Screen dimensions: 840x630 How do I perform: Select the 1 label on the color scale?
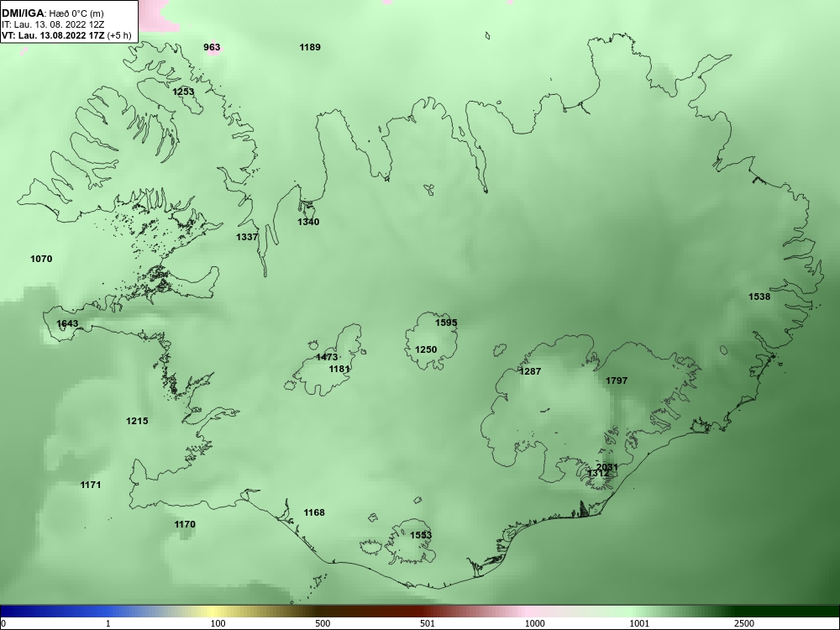[108, 623]
